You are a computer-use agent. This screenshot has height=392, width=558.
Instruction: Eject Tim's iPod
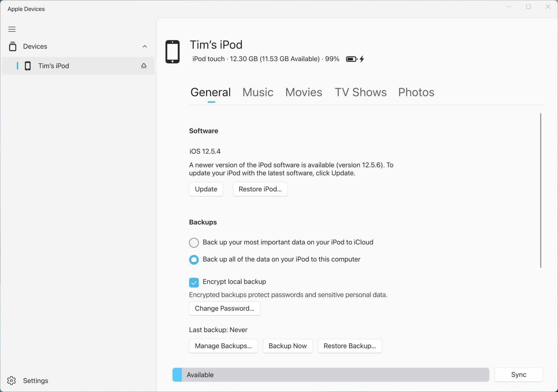coord(144,66)
